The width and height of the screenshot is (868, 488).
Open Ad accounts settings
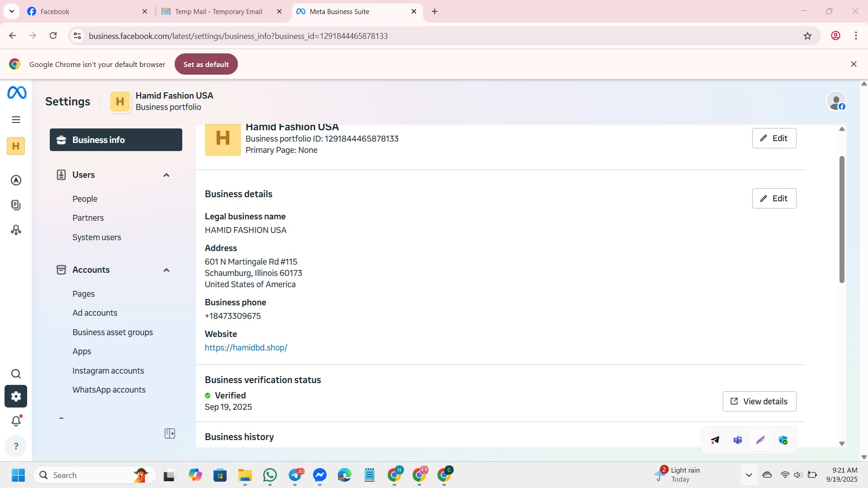95,313
